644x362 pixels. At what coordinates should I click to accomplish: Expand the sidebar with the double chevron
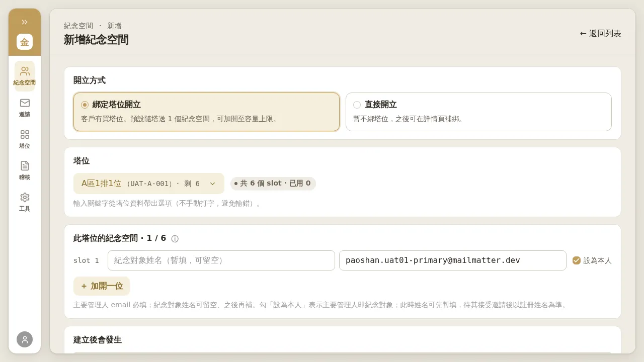[25, 22]
